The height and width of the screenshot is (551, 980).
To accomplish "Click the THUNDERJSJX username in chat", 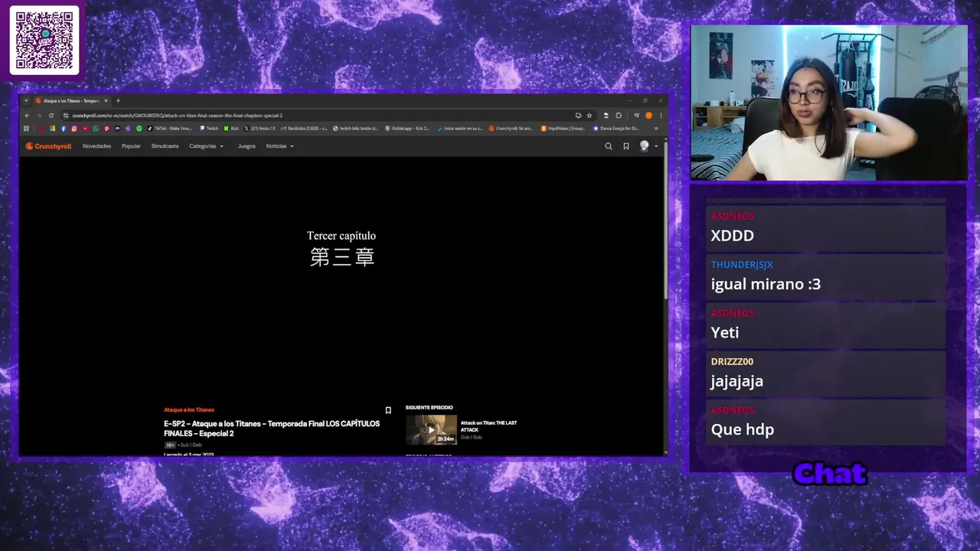I will click(x=742, y=265).
